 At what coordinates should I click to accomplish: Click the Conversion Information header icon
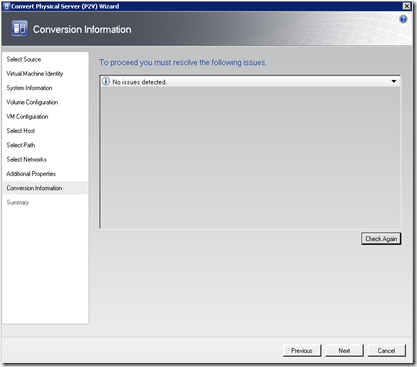(x=19, y=28)
